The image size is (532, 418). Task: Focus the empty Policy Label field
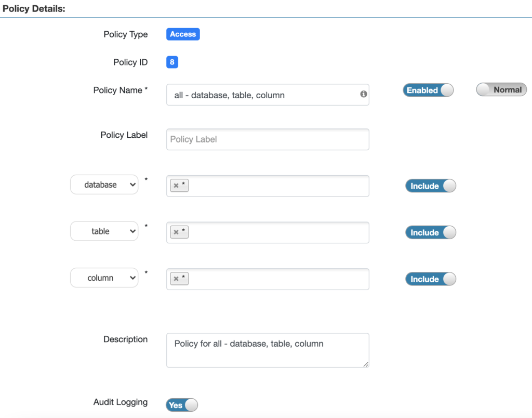[x=268, y=139]
